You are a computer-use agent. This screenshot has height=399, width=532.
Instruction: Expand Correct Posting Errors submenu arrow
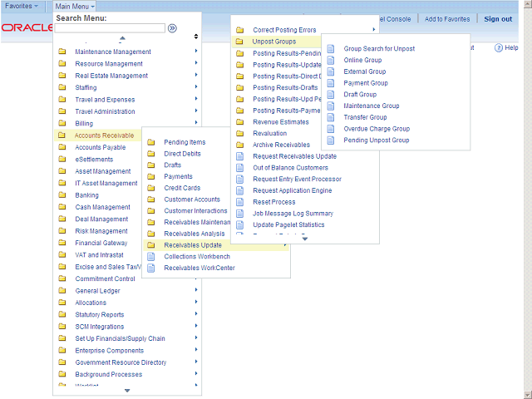coord(373,30)
